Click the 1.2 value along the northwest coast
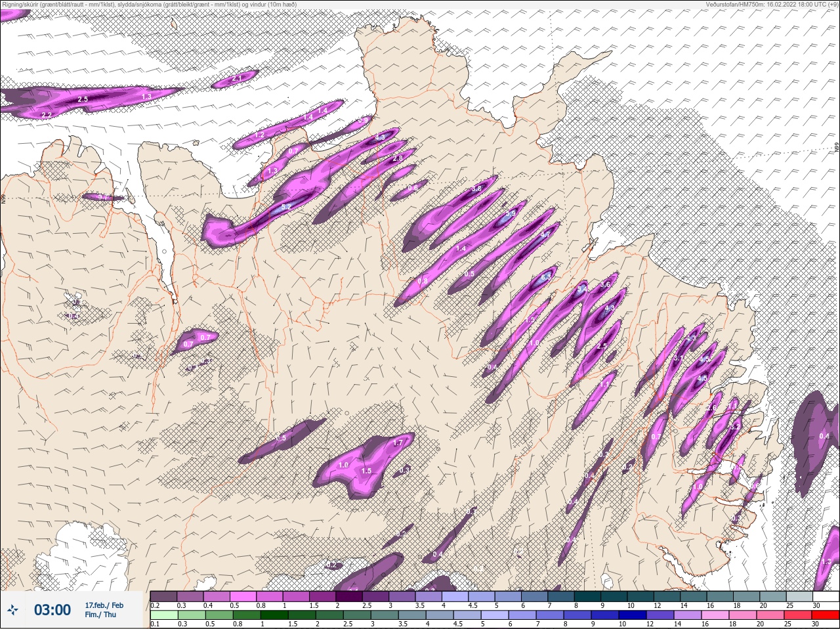 point(259,135)
